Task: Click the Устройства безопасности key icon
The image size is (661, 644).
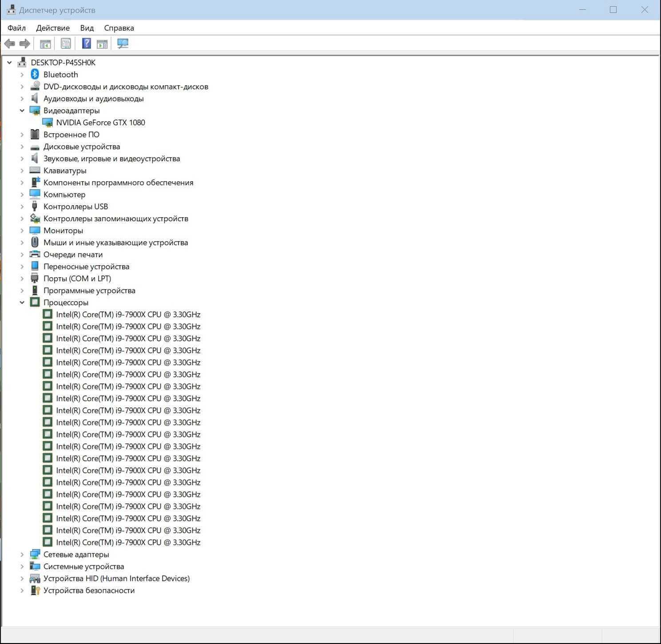Action: [x=35, y=590]
